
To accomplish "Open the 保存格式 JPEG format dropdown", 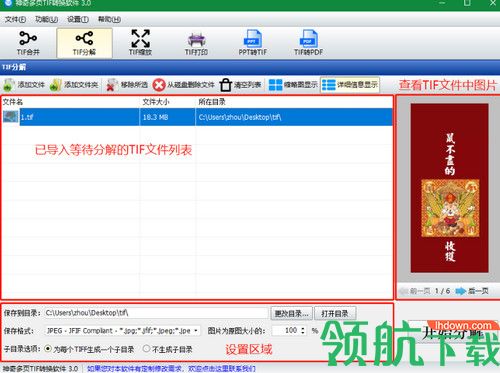I will pos(122,331).
